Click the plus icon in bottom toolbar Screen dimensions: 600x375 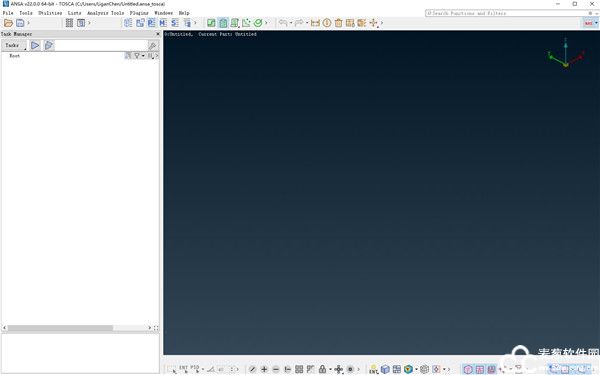(264, 369)
